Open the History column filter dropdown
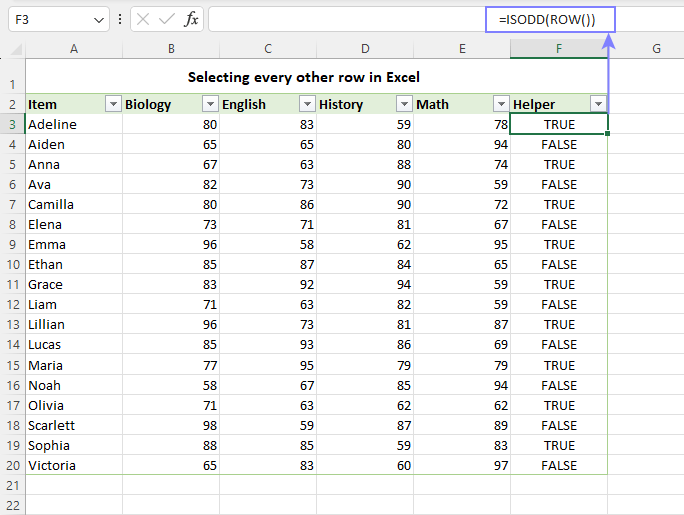The height and width of the screenshot is (515, 684). [404, 104]
